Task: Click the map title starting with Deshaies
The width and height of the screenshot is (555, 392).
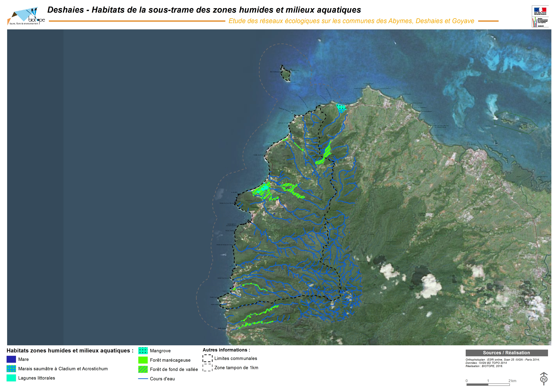Action: [204, 10]
